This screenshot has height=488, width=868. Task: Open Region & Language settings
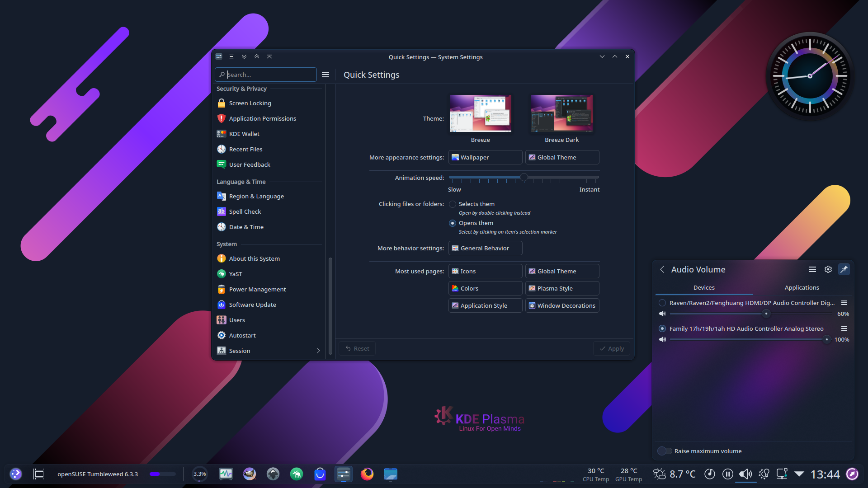tap(269, 196)
